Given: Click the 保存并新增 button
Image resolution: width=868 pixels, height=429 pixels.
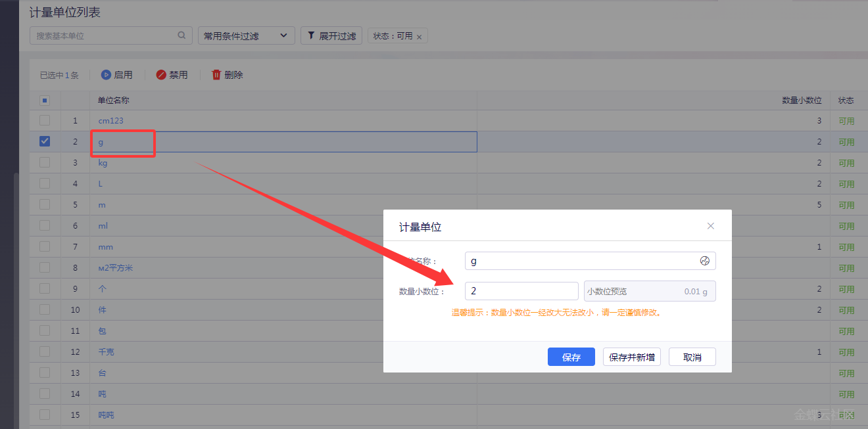Looking at the screenshot, I should [631, 357].
